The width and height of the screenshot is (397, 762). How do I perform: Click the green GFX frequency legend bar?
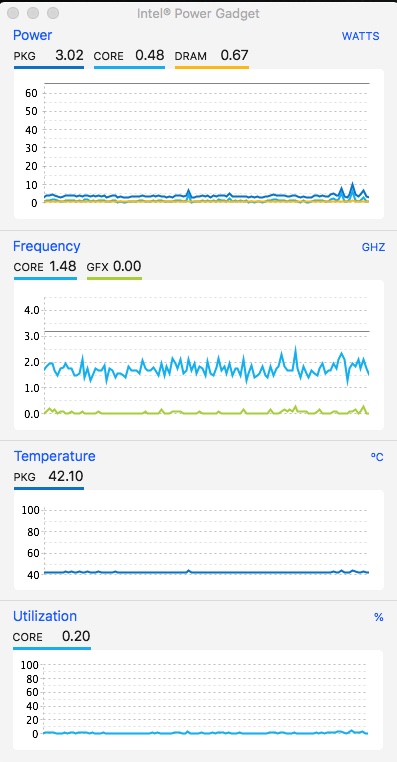point(114,278)
